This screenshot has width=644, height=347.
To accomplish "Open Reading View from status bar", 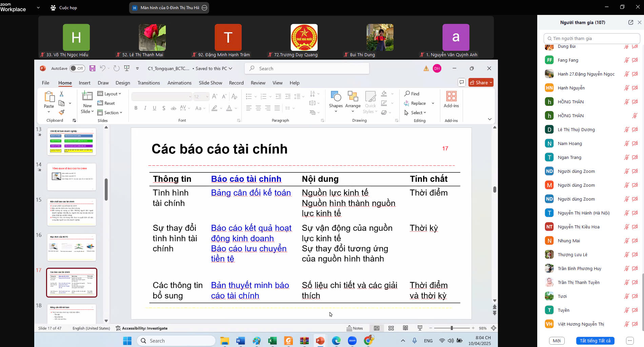I will pos(405,328).
